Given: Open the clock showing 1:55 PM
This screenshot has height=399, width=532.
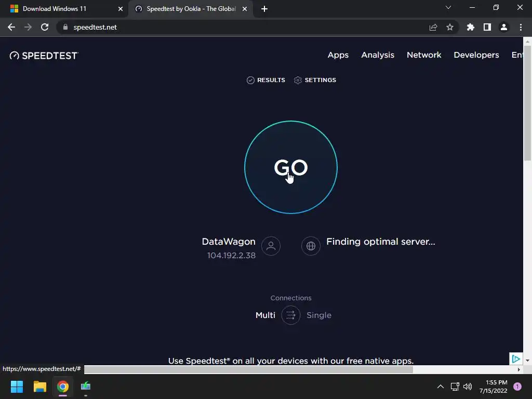Looking at the screenshot, I should (x=494, y=387).
